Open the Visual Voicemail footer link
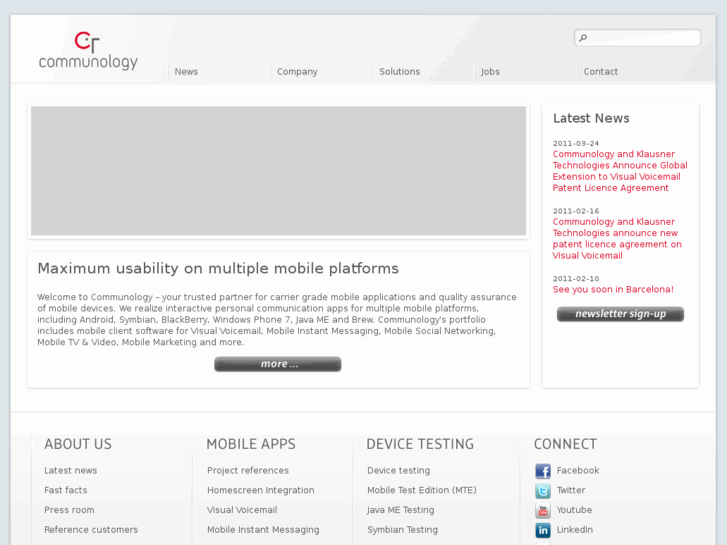 point(242,510)
